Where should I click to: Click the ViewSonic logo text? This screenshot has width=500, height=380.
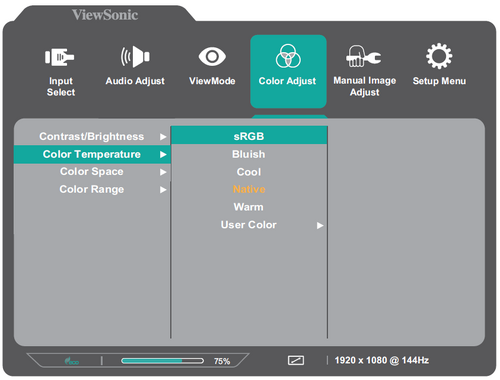105,15
